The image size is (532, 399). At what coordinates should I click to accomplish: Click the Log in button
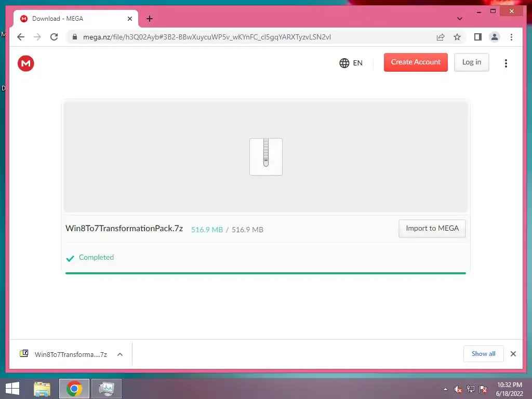tap(471, 62)
